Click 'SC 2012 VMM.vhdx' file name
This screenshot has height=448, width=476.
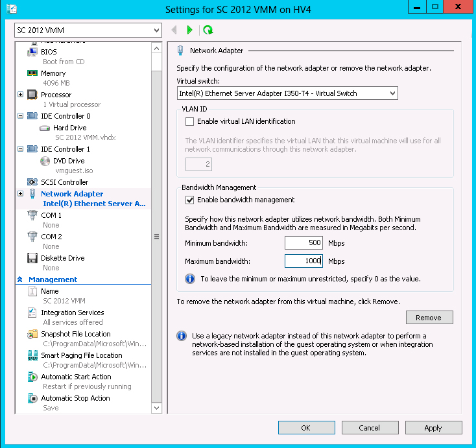[86, 137]
